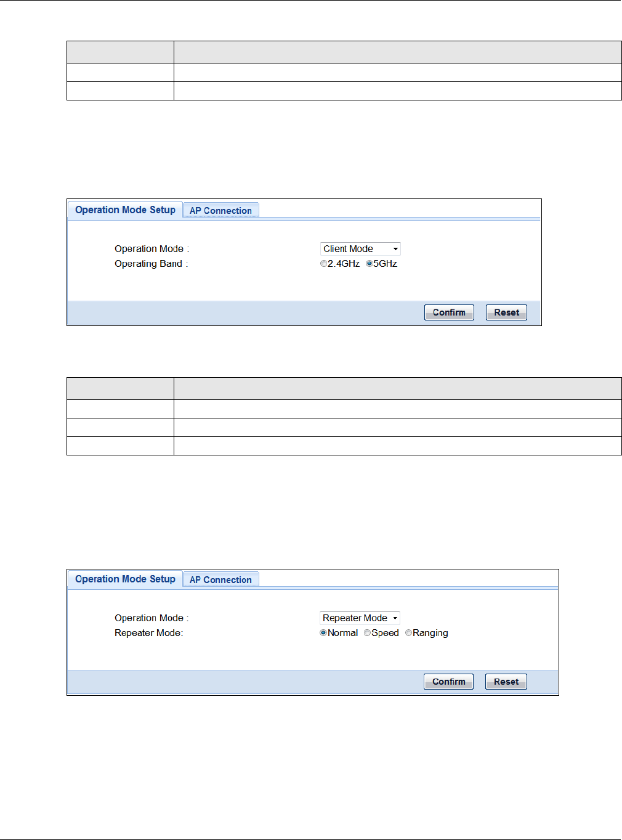Image resolution: width=622 pixels, height=840 pixels.
Task: Open Operation Mode Setup tab in Repeater Mode panel
Action: point(125,579)
